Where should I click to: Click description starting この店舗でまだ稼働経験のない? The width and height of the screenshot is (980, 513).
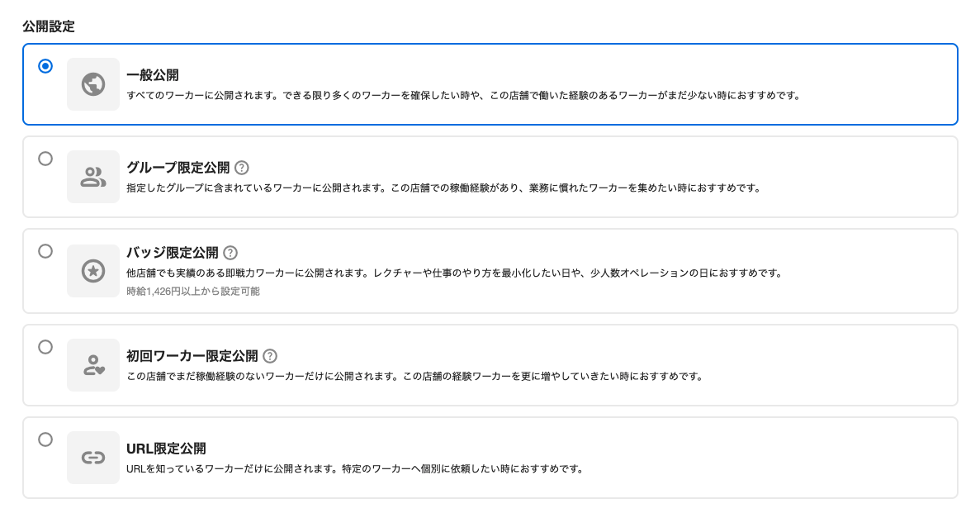(415, 376)
